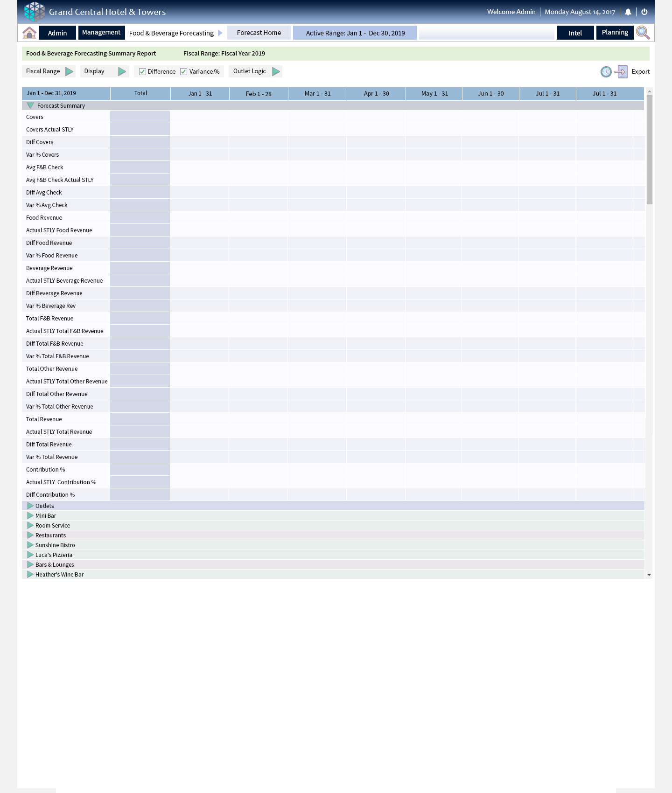The width and height of the screenshot is (672, 793).
Task: Click the home icon in navigation bar
Action: 29,33
